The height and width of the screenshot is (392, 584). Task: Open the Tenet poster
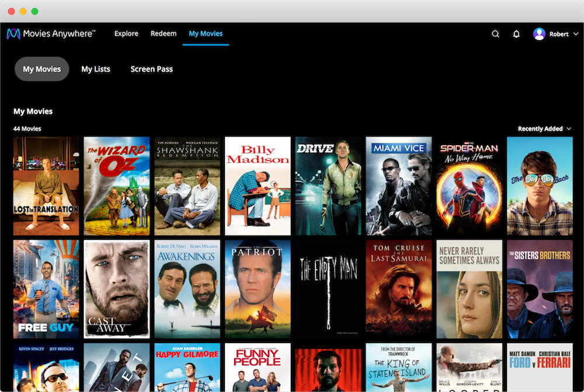pos(117,367)
